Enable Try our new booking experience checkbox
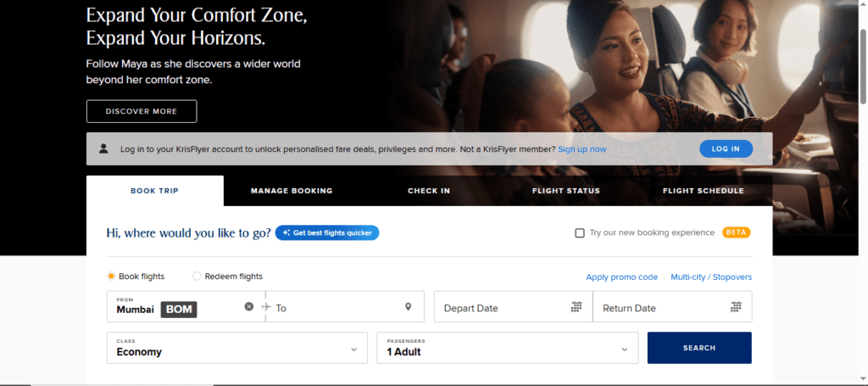This screenshot has width=868, height=386. [580, 232]
